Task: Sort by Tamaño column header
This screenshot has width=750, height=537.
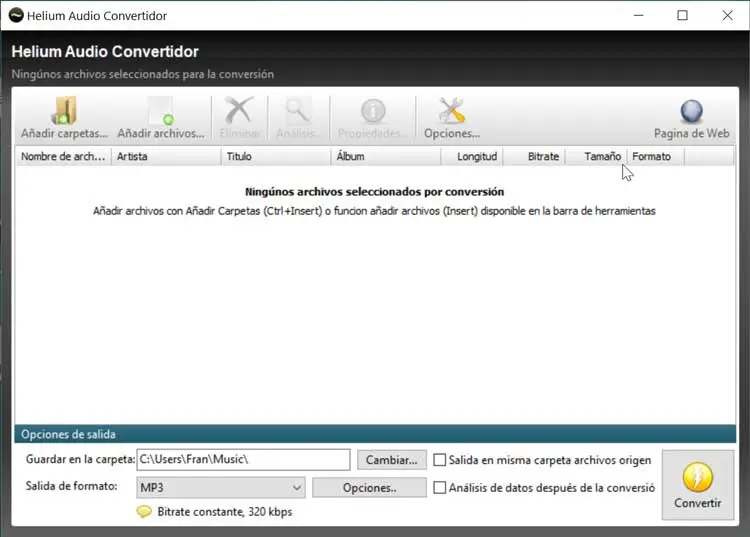Action: [596, 156]
